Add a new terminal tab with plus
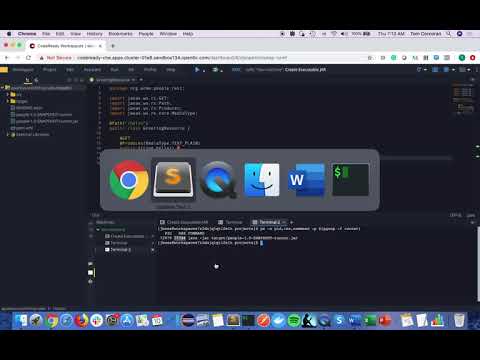480x360 pixels. pyautogui.click(x=291, y=222)
